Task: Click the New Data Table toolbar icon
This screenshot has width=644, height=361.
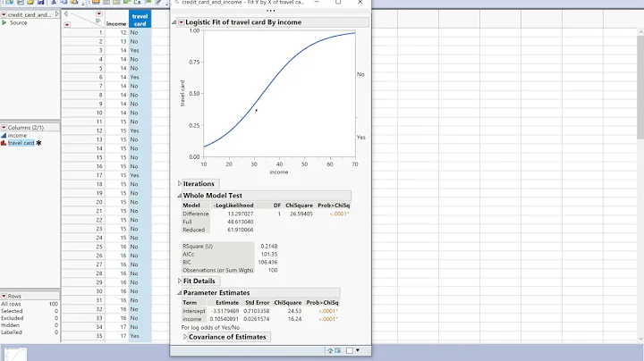Action: coord(9,2)
